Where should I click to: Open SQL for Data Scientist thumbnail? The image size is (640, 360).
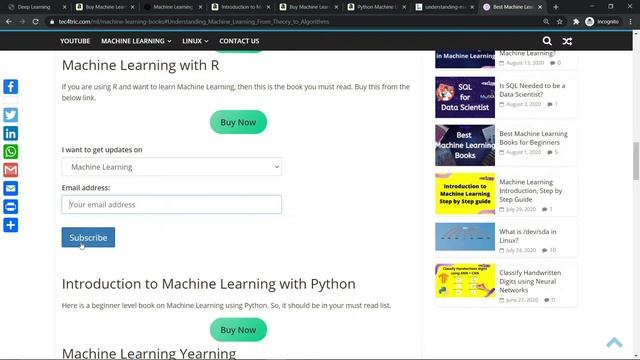tap(465, 98)
